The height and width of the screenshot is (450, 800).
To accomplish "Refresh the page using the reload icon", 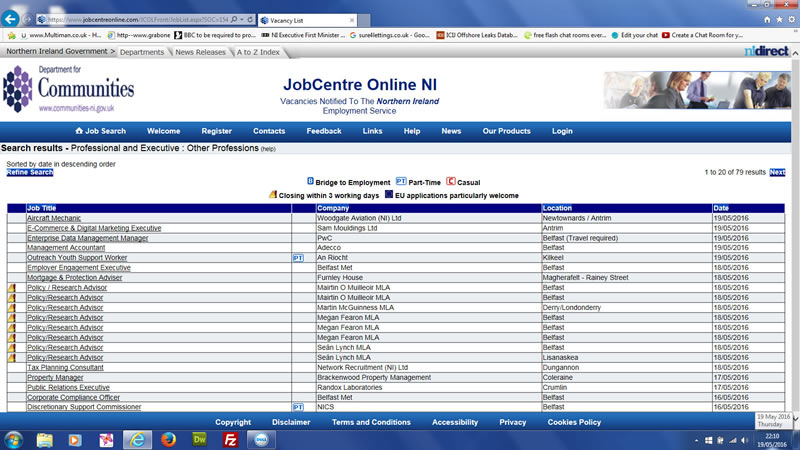I will point(250,19).
